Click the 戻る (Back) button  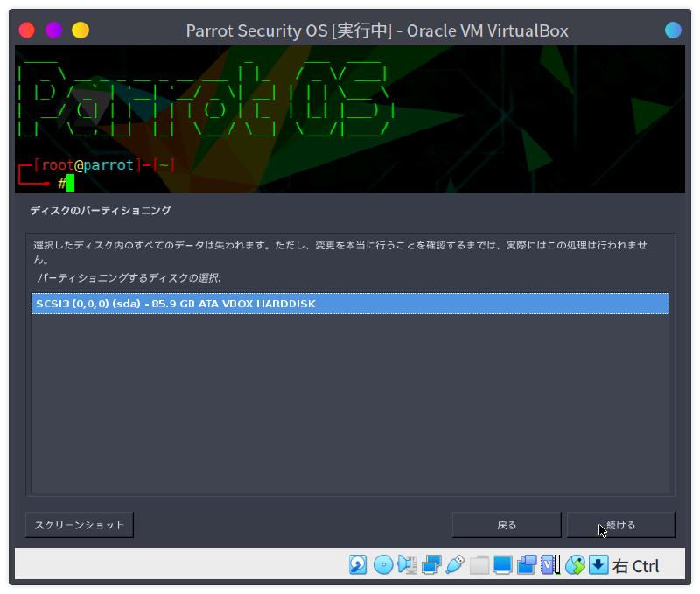click(x=507, y=524)
